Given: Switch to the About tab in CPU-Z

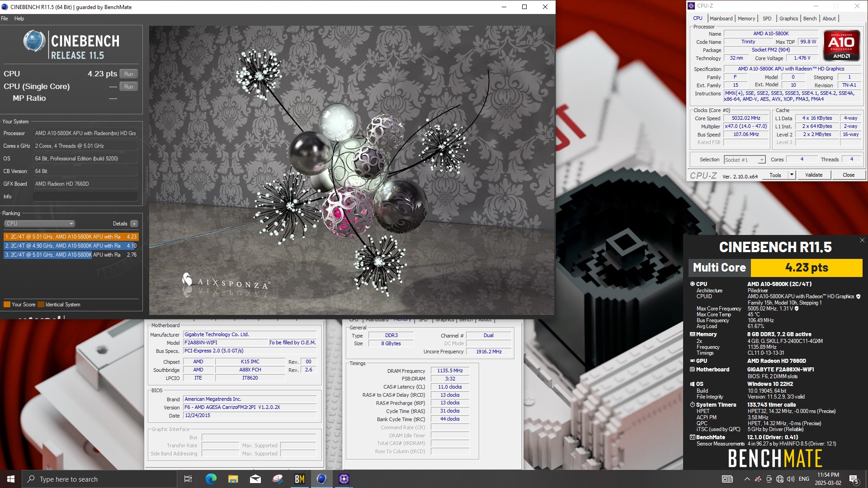Looking at the screenshot, I should [x=829, y=19].
